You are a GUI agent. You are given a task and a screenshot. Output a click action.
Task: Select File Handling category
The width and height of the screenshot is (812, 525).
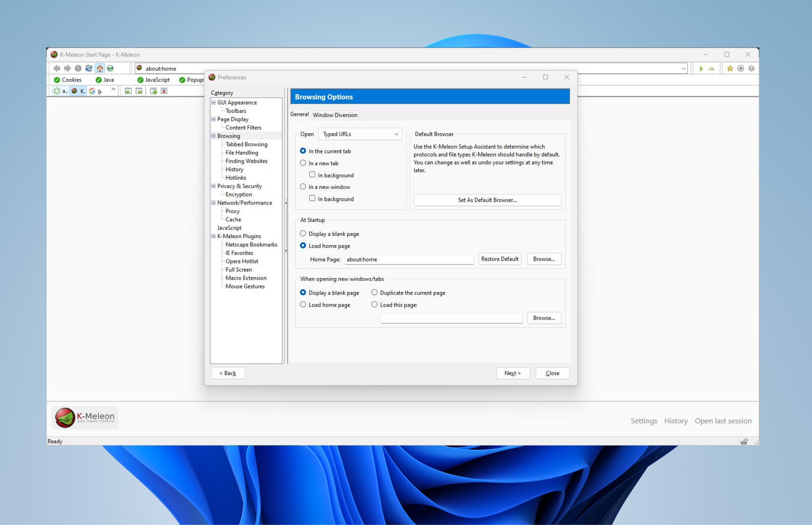(242, 153)
